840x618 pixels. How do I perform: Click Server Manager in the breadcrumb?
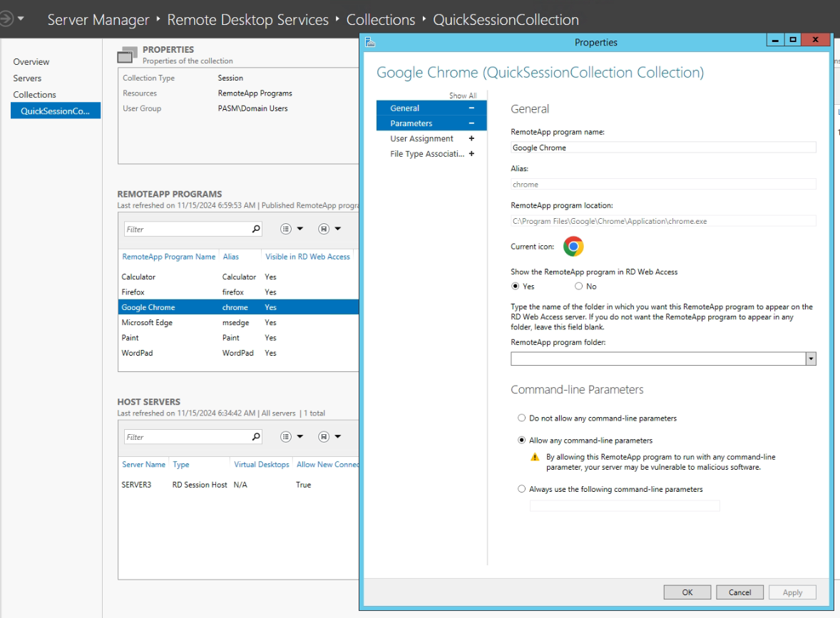(98, 20)
